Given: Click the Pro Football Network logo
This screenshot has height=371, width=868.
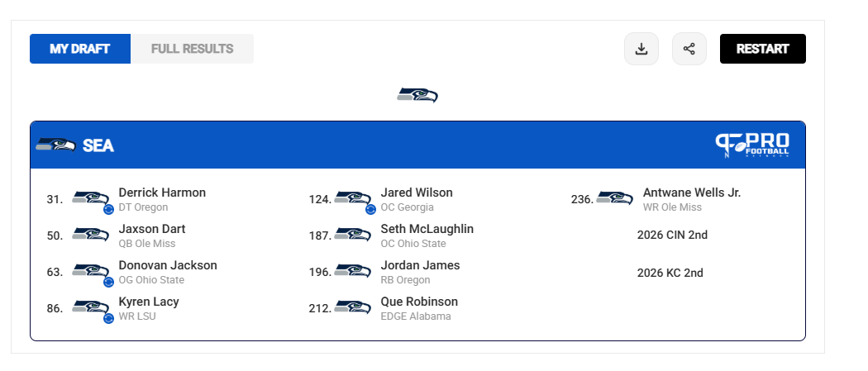Looking at the screenshot, I should click(x=752, y=145).
